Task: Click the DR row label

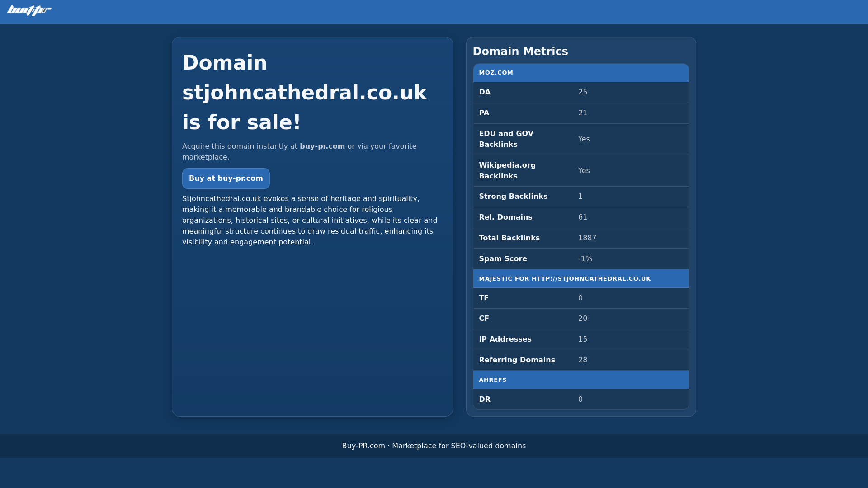Action: [485, 399]
